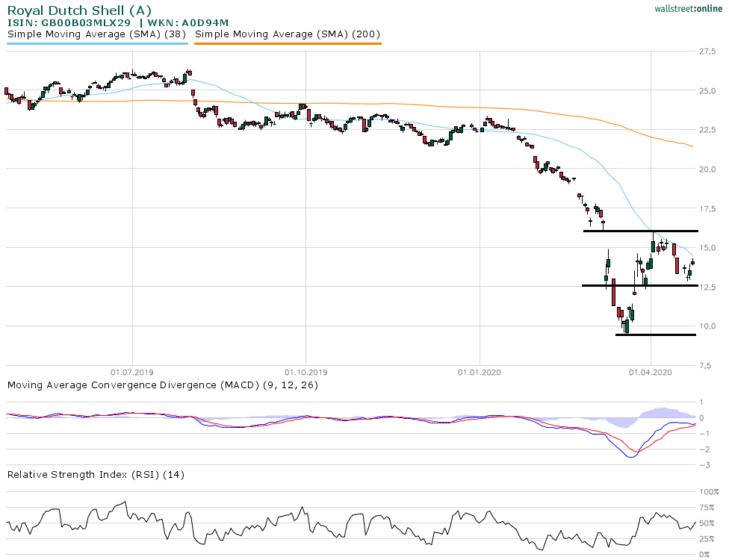729x560 pixels.
Task: Click the blue line under the SMA (38) legend
Action: pos(97,43)
